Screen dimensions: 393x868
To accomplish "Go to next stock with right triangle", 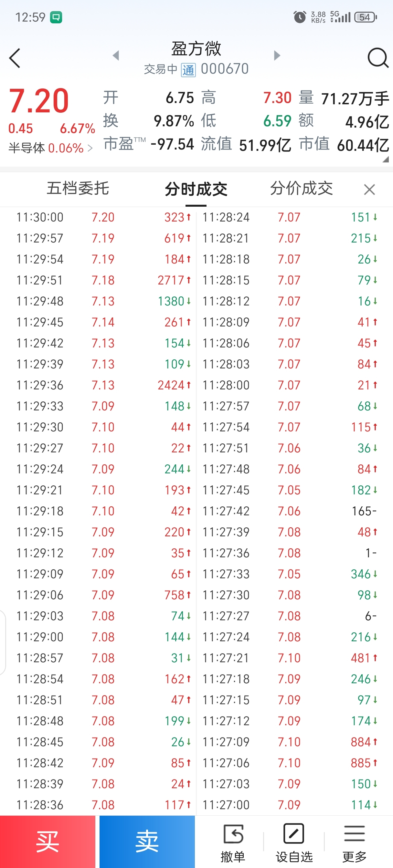I will (277, 55).
